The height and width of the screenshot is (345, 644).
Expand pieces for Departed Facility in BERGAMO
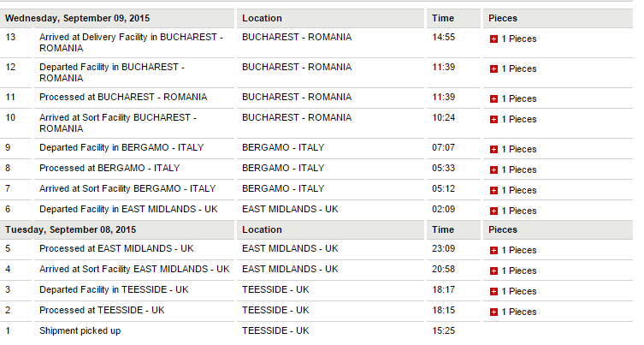493,150
